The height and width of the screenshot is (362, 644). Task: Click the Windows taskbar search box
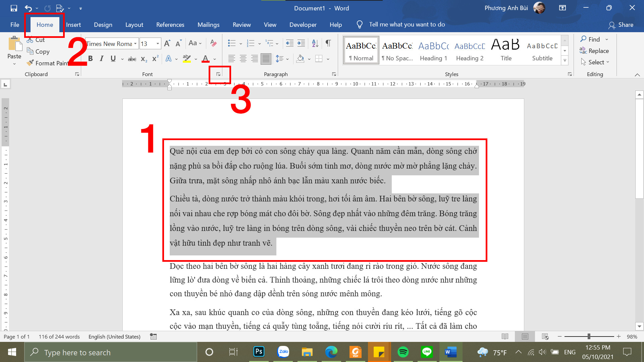[x=111, y=352]
